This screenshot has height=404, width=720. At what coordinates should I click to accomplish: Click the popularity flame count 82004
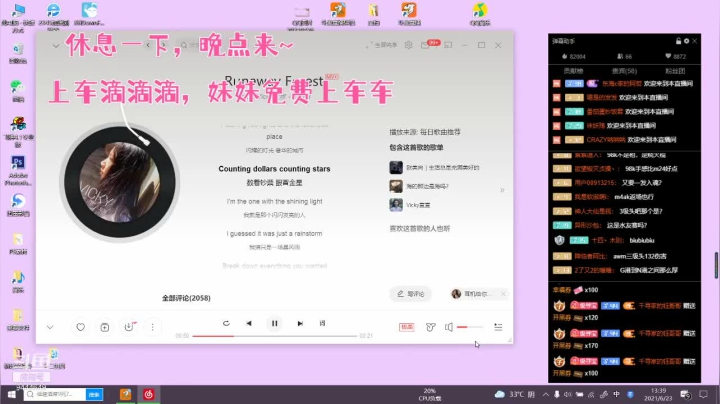[x=574, y=56]
